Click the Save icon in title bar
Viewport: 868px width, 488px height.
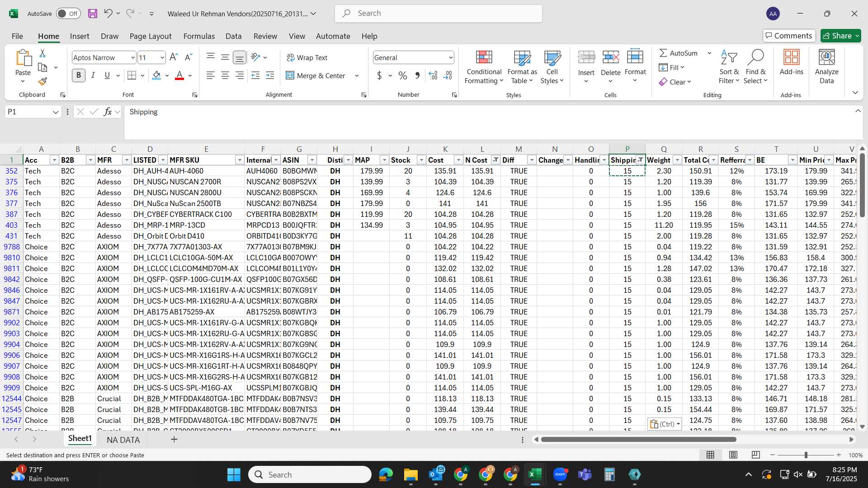tap(93, 14)
